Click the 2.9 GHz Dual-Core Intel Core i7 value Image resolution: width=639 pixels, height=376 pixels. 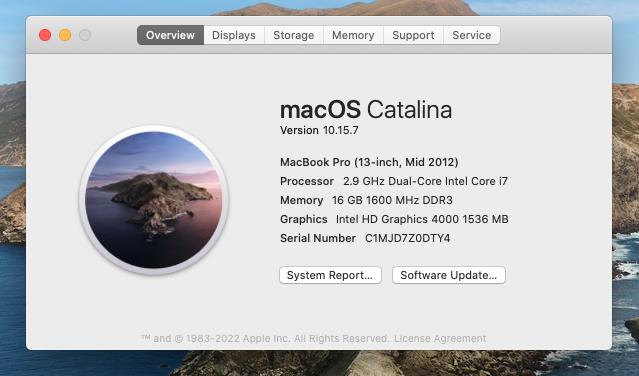click(425, 181)
